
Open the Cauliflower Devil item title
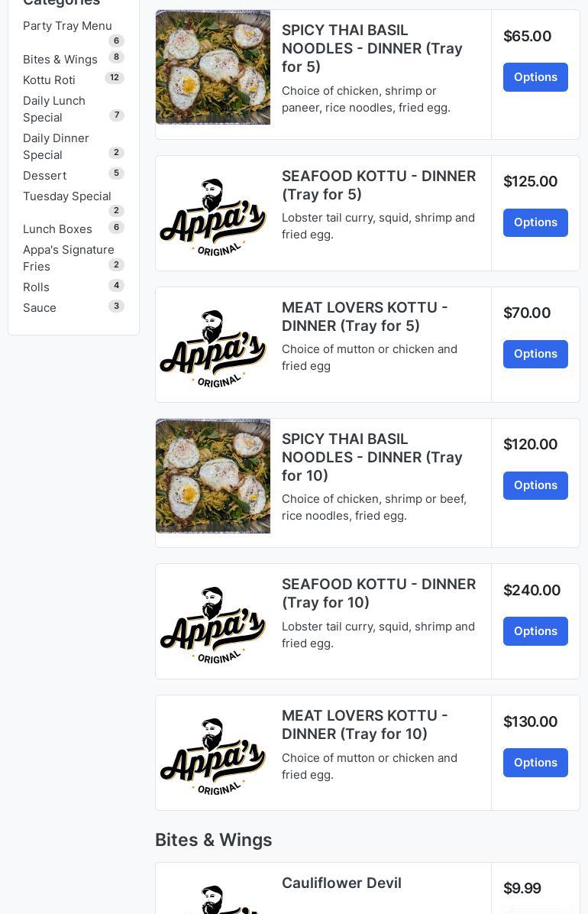(341, 883)
